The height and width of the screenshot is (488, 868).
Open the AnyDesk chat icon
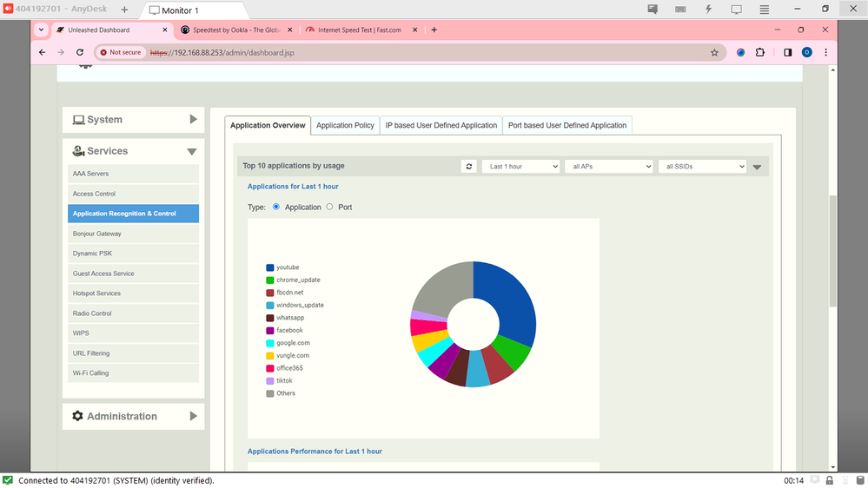tap(653, 10)
